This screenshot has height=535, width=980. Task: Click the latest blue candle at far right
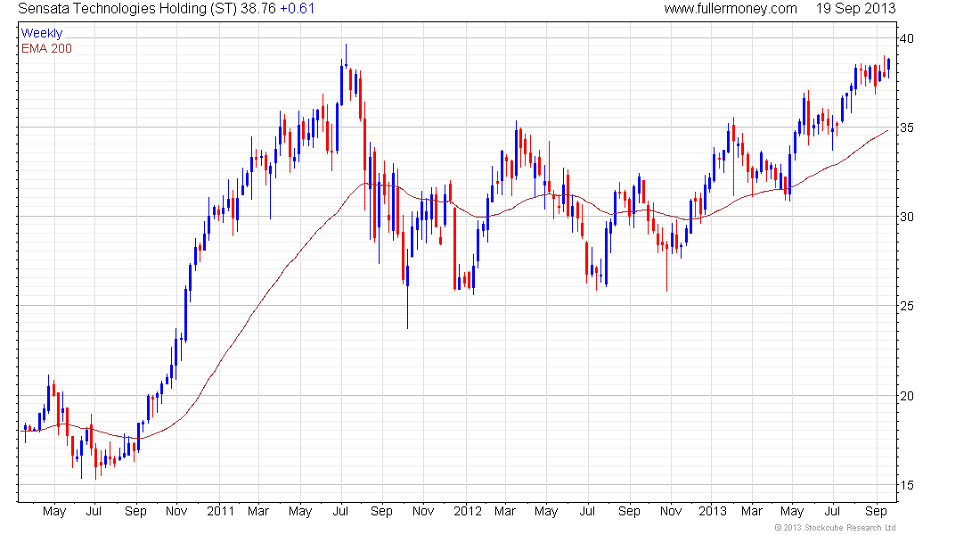coord(889,66)
